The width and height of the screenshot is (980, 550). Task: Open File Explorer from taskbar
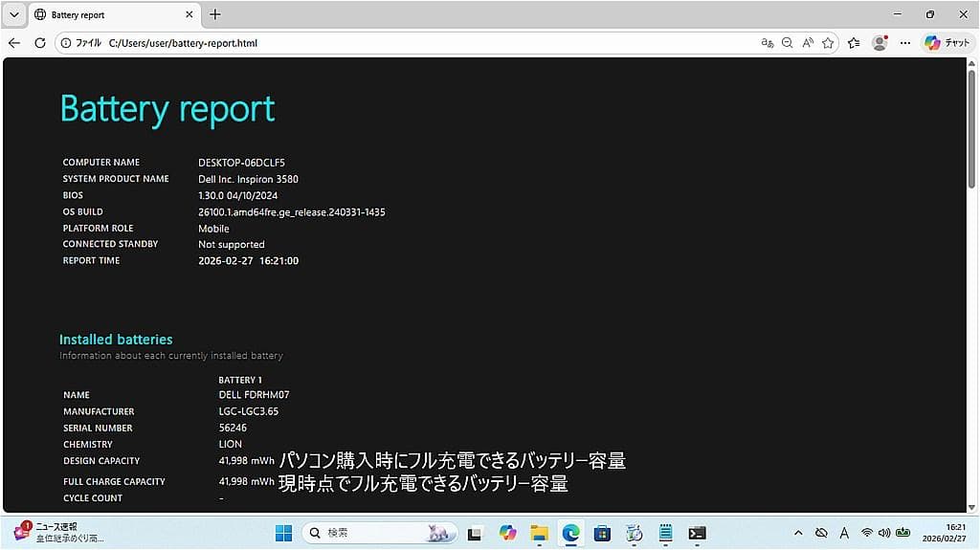(x=539, y=533)
